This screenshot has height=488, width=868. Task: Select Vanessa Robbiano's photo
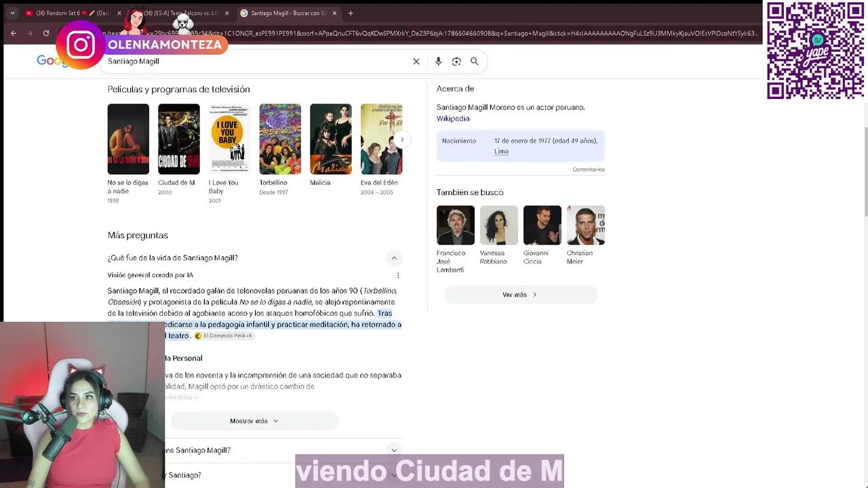pyautogui.click(x=499, y=225)
